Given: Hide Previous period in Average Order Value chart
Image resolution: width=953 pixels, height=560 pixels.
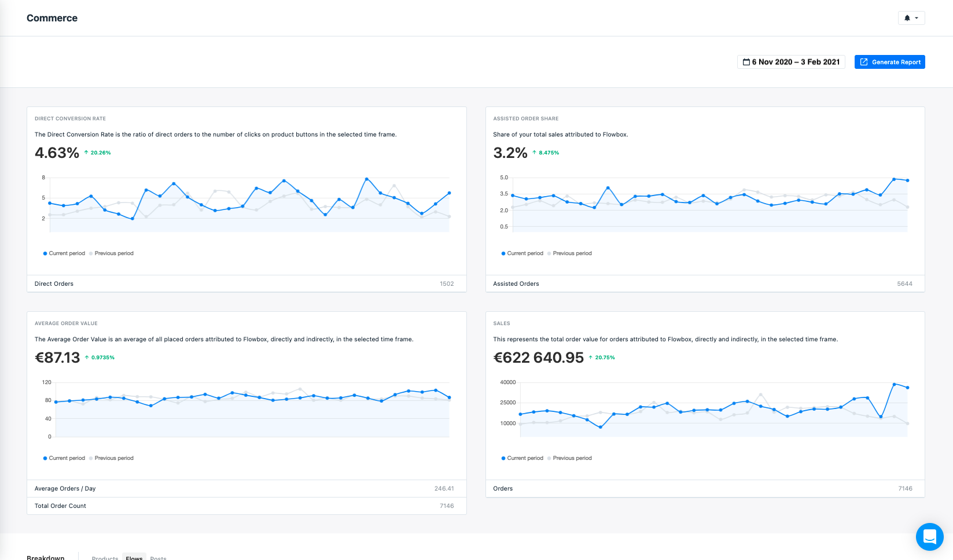Looking at the screenshot, I should pyautogui.click(x=112, y=458).
